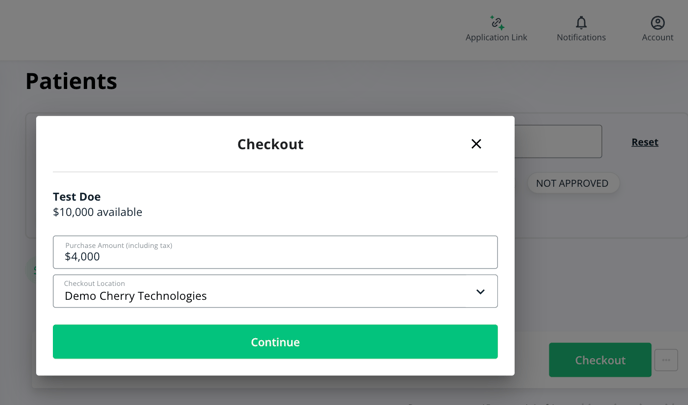The width and height of the screenshot is (688, 405).
Task: Open Notifications via the bell icon
Action: click(x=581, y=22)
